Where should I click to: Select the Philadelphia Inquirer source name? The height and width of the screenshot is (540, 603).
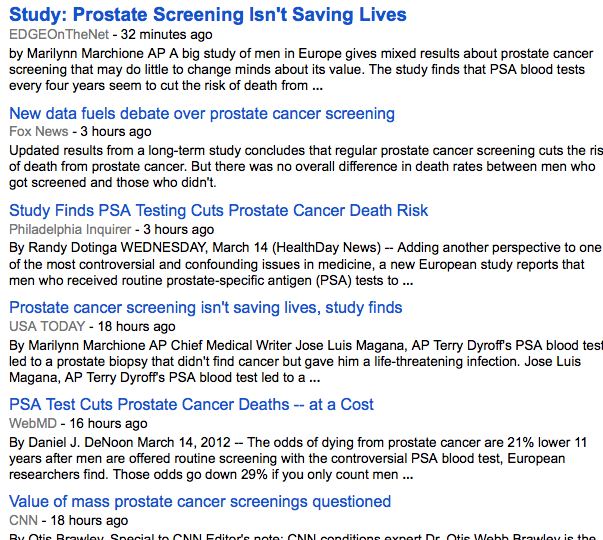tap(71, 228)
